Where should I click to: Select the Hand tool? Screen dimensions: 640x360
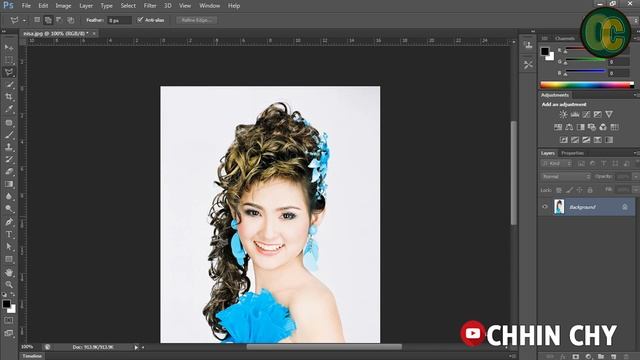[9, 272]
